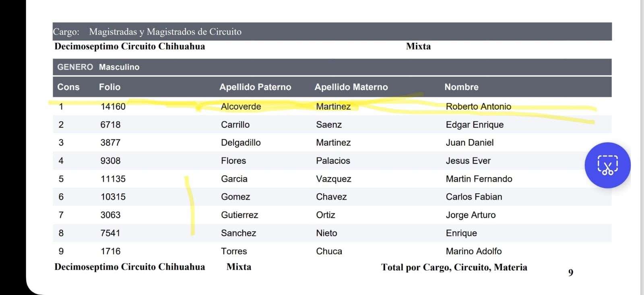The height and width of the screenshot is (295, 644).
Task: Click the Magistradas y Magistrados de Circuito heading
Action: coord(165,32)
